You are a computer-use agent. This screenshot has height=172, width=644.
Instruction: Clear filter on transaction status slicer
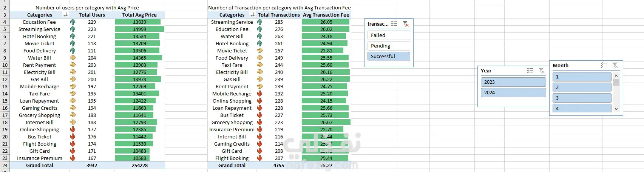click(x=406, y=24)
